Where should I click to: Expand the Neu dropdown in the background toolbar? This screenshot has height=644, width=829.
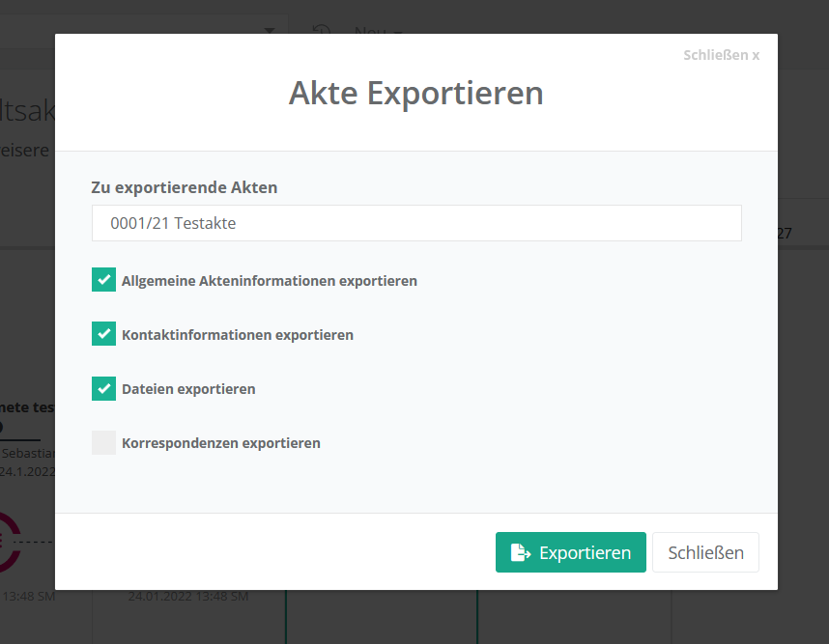(377, 31)
